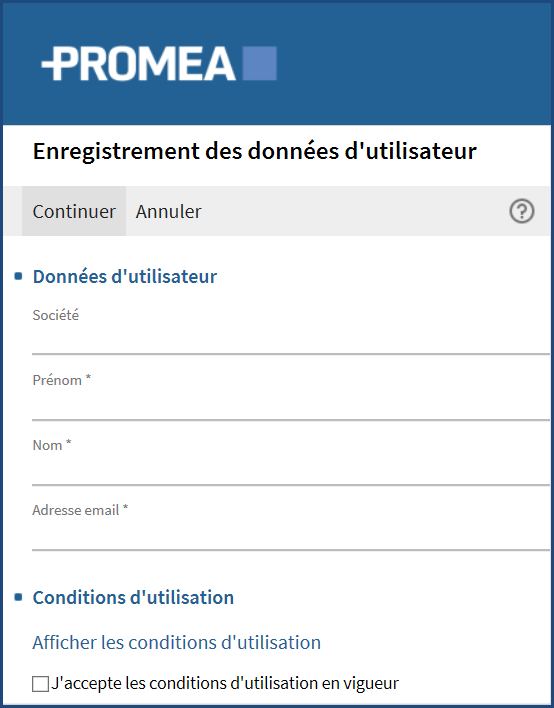Viewport: 554px width, 708px height.
Task: Click the "J'accepte les conditions d'utilisation" label
Action: pos(225,683)
